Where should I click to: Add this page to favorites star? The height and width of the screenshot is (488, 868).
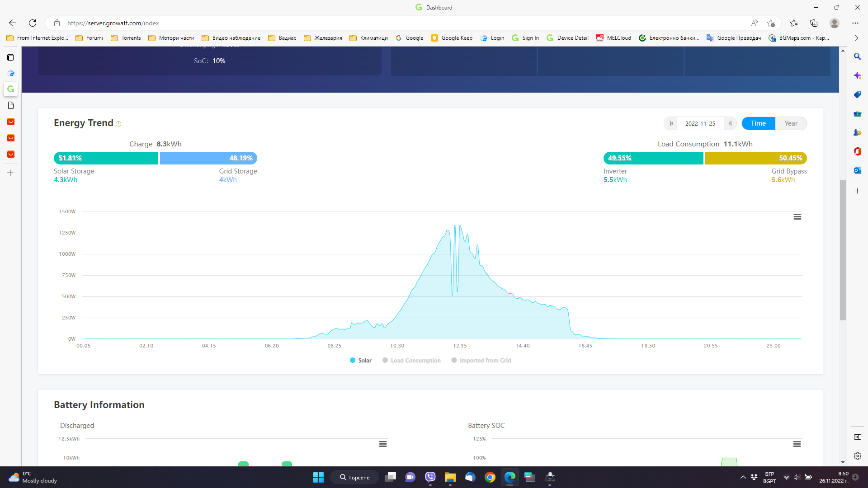pyautogui.click(x=771, y=23)
